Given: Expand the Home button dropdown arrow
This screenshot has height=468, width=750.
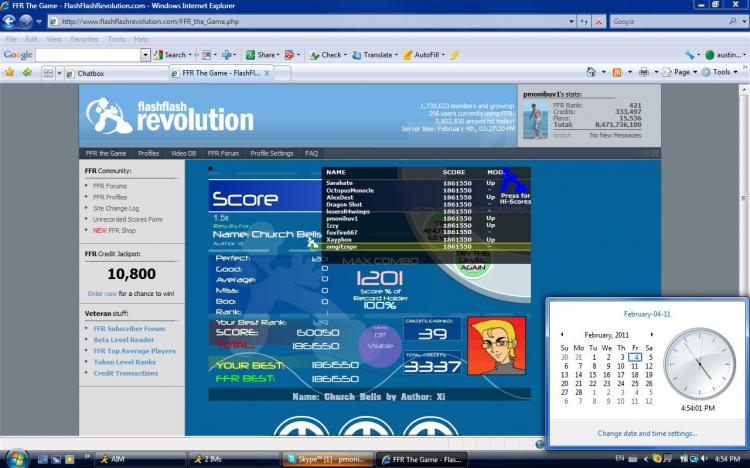Looking at the screenshot, I should (603, 72).
